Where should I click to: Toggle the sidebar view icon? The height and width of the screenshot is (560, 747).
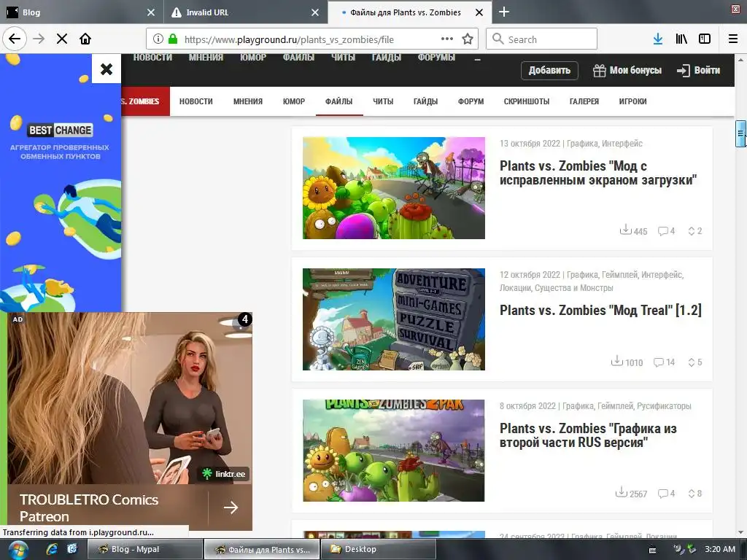(705, 39)
